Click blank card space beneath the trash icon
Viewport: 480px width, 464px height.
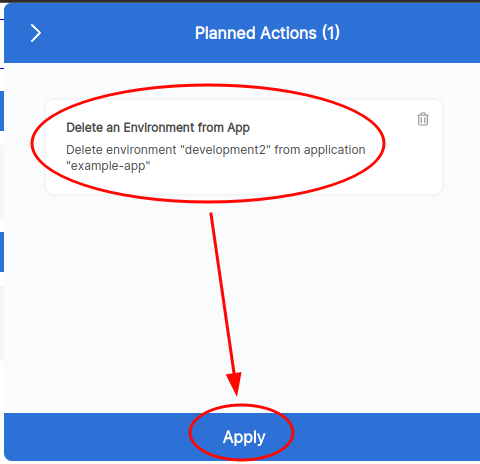423,160
